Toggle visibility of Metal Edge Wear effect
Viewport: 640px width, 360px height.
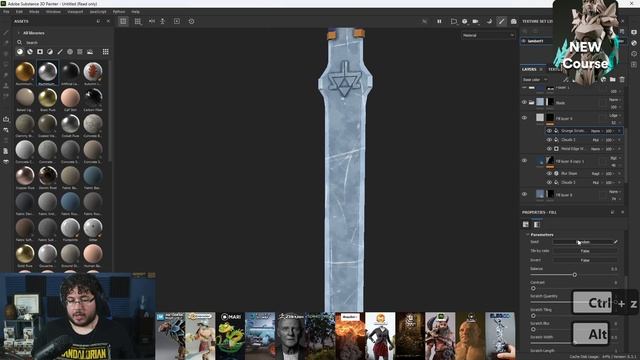pyautogui.click(x=549, y=149)
